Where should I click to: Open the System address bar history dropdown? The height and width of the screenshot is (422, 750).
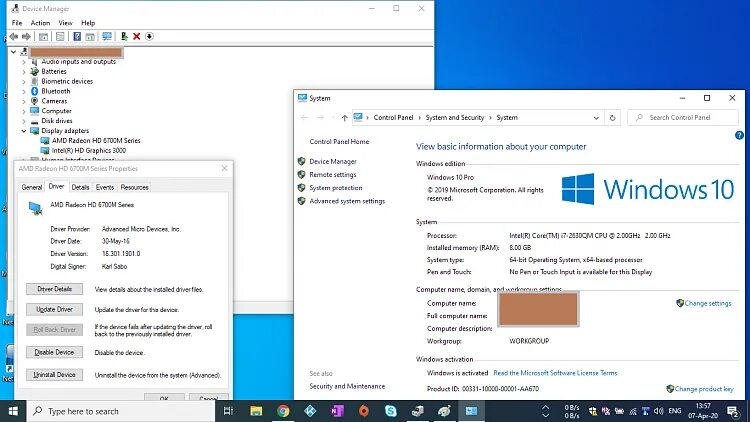pos(596,118)
